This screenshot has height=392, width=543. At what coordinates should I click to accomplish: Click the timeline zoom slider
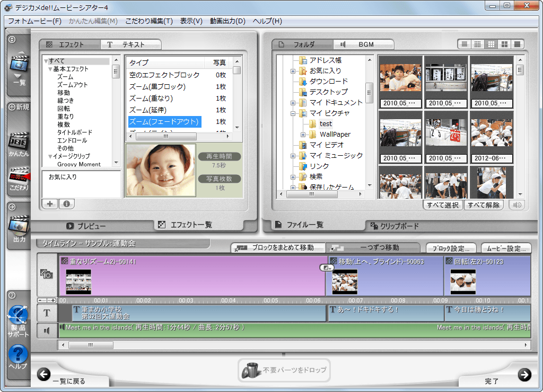(x=47, y=300)
